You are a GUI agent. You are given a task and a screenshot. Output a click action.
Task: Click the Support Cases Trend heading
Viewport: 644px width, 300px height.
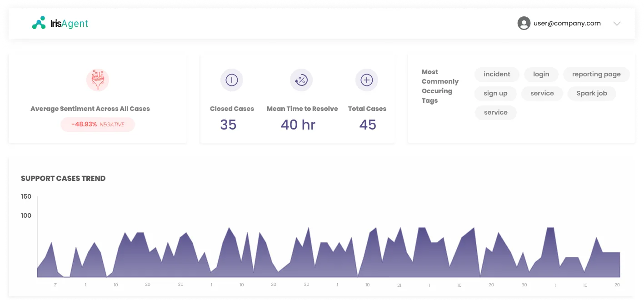click(63, 179)
